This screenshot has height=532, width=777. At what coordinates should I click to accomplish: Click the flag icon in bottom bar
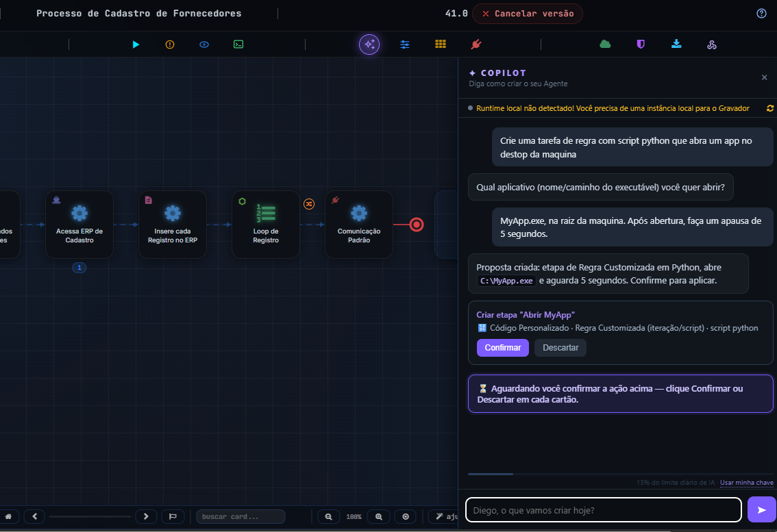(173, 516)
